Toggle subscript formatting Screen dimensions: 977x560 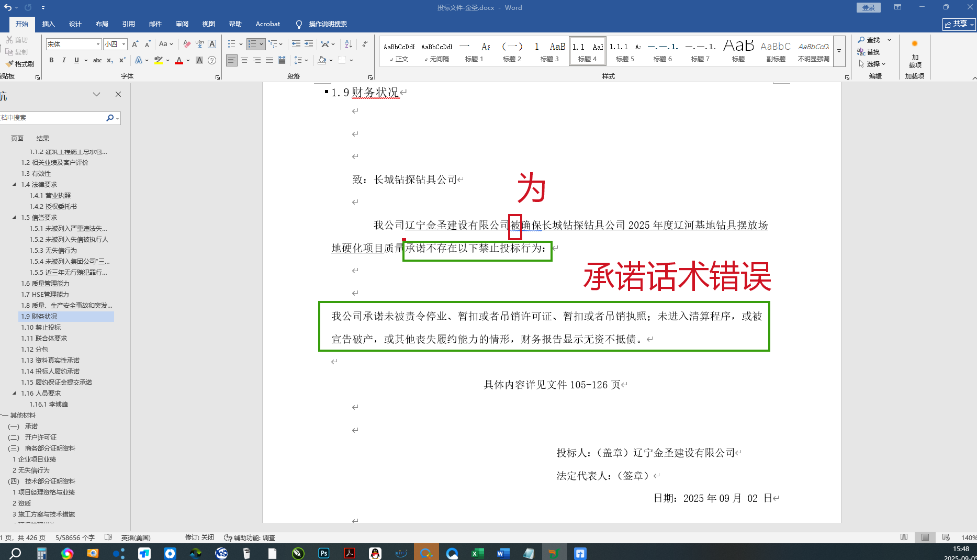[110, 60]
